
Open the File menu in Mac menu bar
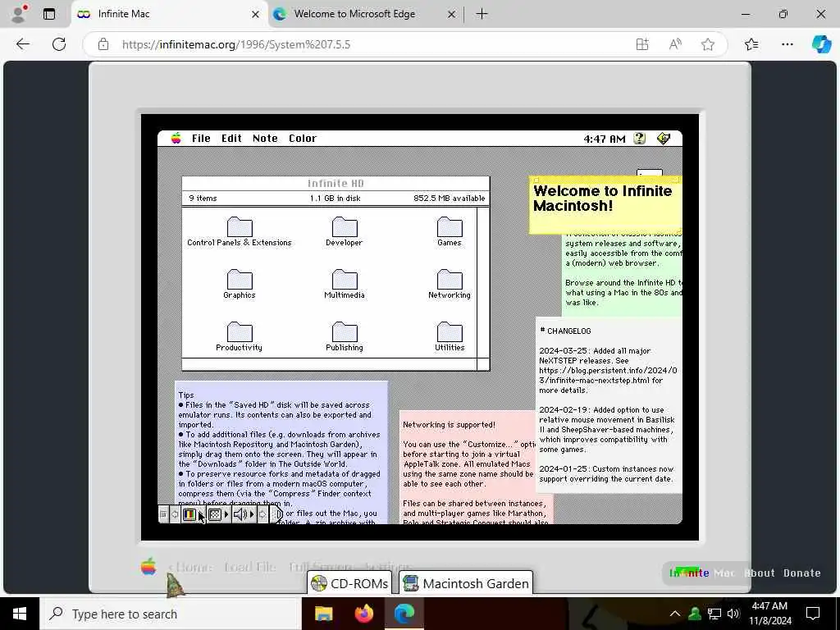[x=202, y=138]
